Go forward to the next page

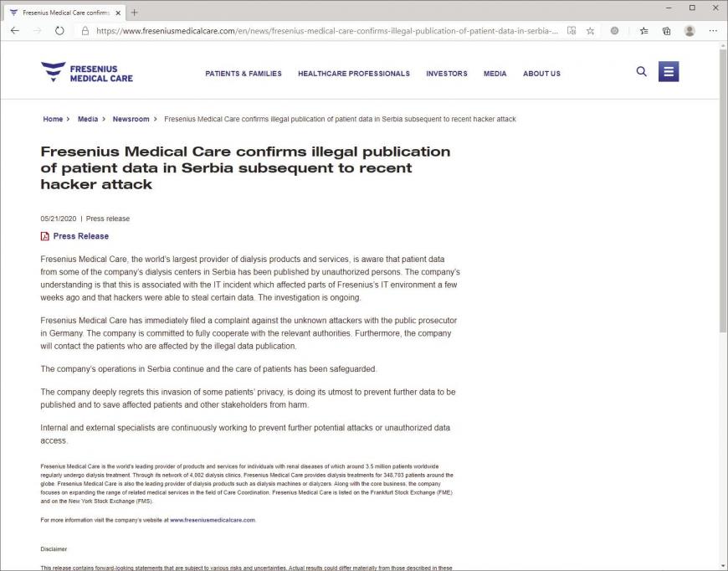[37, 31]
